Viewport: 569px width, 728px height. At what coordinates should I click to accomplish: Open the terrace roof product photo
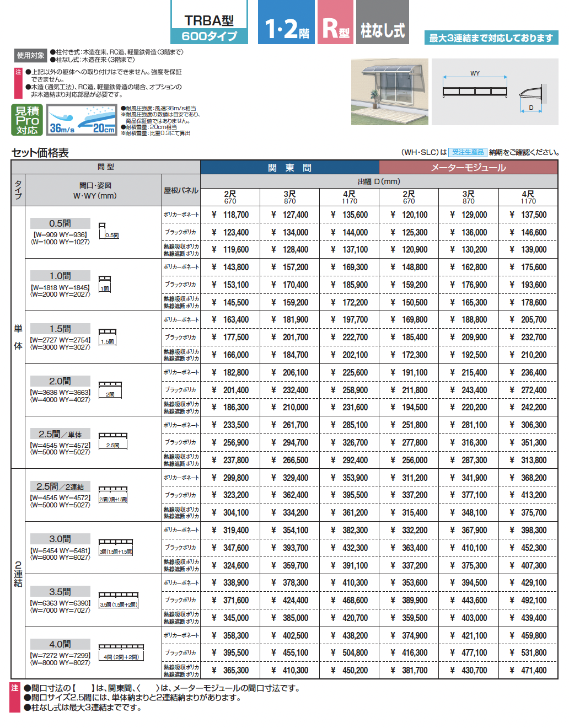pos(389,92)
